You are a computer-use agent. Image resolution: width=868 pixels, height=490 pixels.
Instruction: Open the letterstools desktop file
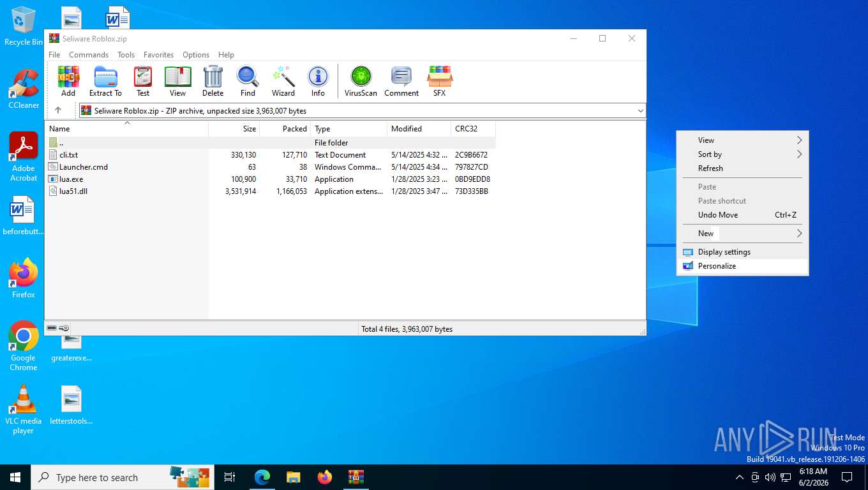[x=71, y=405]
